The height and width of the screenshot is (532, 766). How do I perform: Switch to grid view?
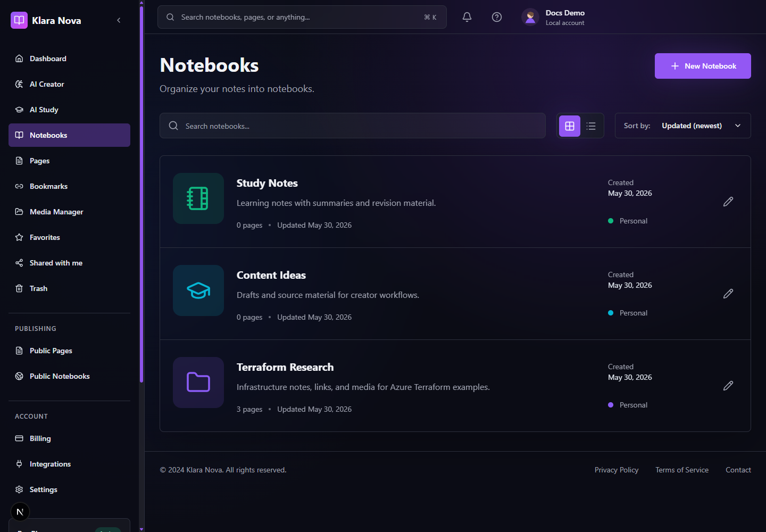tap(570, 126)
